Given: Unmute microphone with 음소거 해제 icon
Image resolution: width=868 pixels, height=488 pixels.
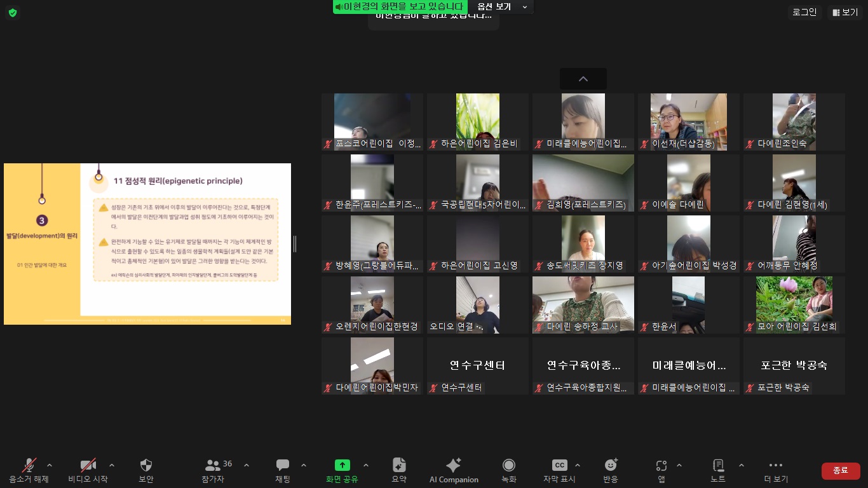Looking at the screenshot, I should click(29, 466).
